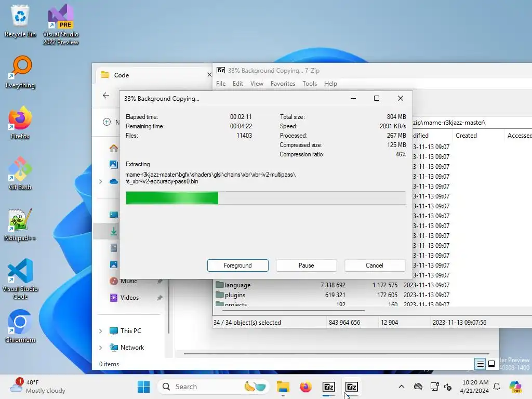The image size is (532, 399).
Task: Open the clock showing 10:20 AM
Action: (x=474, y=387)
